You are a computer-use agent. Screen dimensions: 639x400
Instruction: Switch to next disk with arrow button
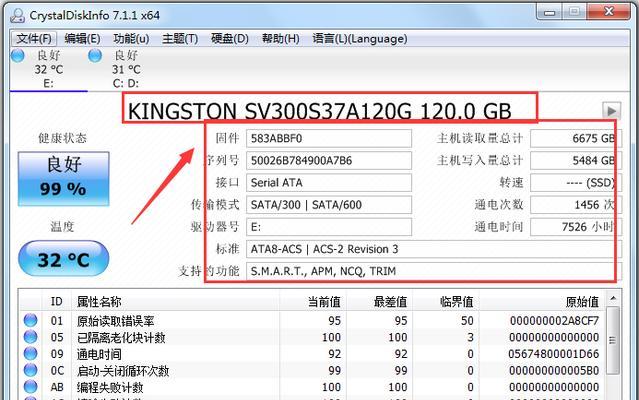point(611,110)
